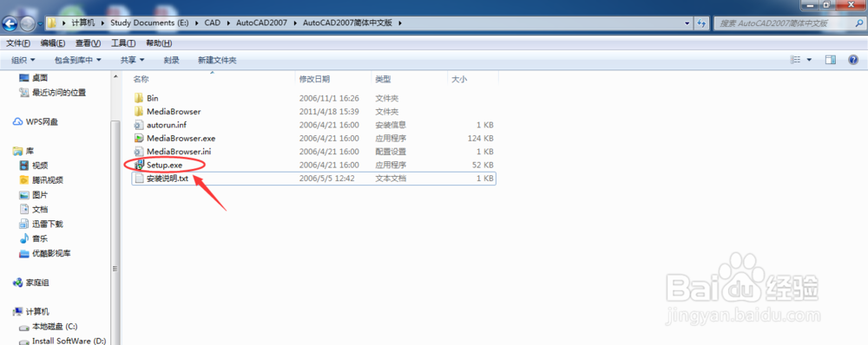Viewport: 868px width, 345px height.
Task: Click the 文本文档 type of 安装说明.txt
Action: [391, 179]
